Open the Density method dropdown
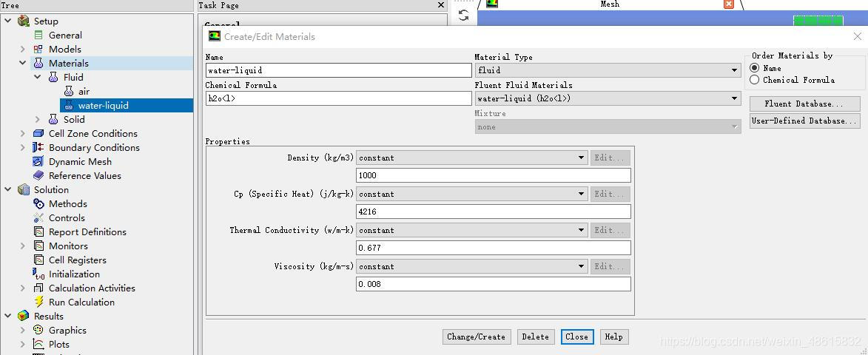The image size is (868, 355). pos(471,158)
